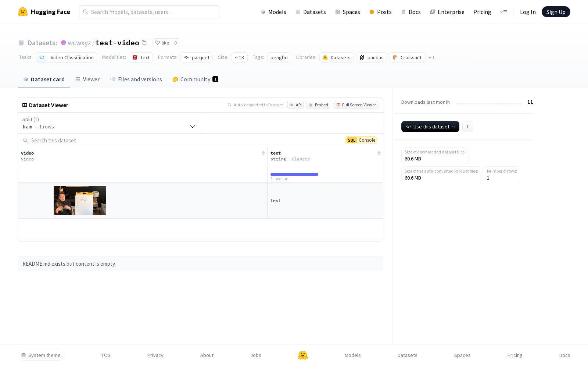The width and height of the screenshot is (588, 368).
Task: Sort by the text column icon
Action: click(379, 153)
